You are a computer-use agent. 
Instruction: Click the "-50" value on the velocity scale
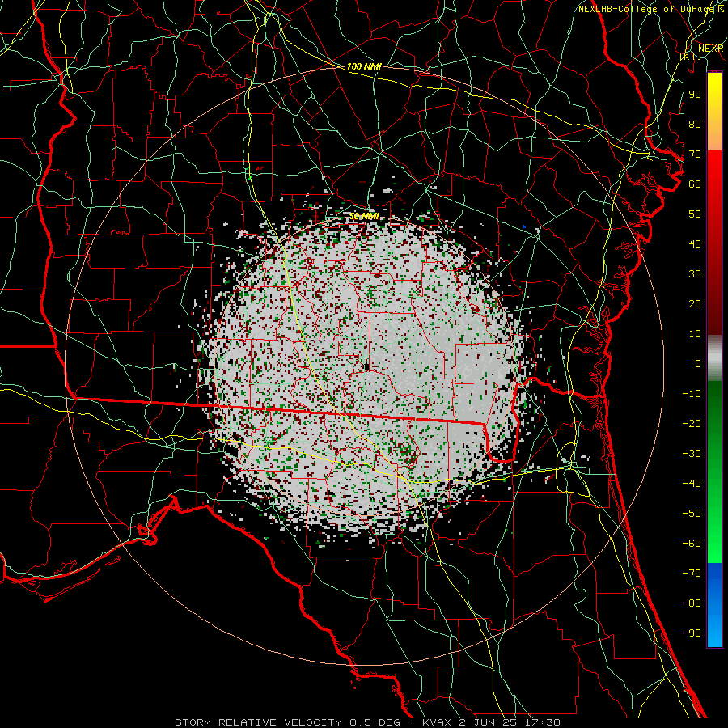[692, 513]
